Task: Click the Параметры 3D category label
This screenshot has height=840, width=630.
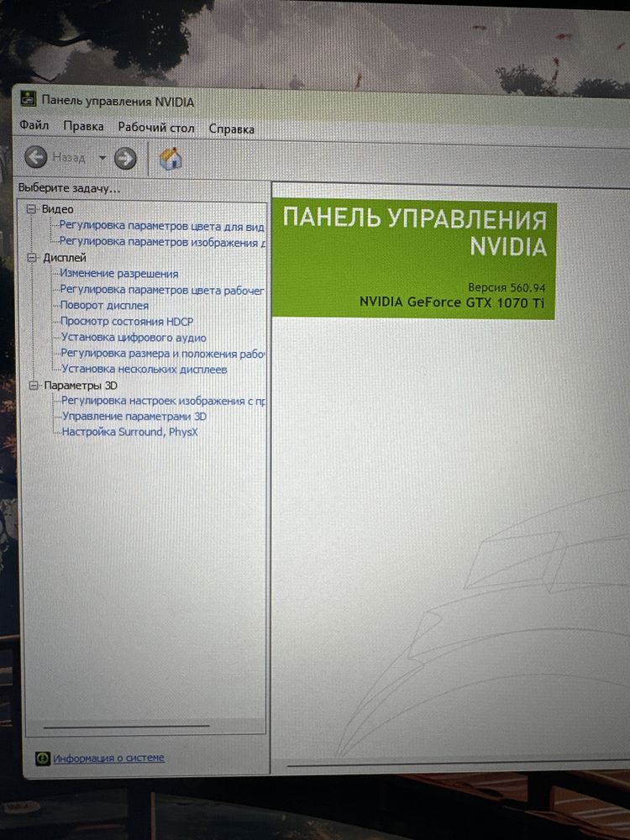Action: (x=81, y=386)
